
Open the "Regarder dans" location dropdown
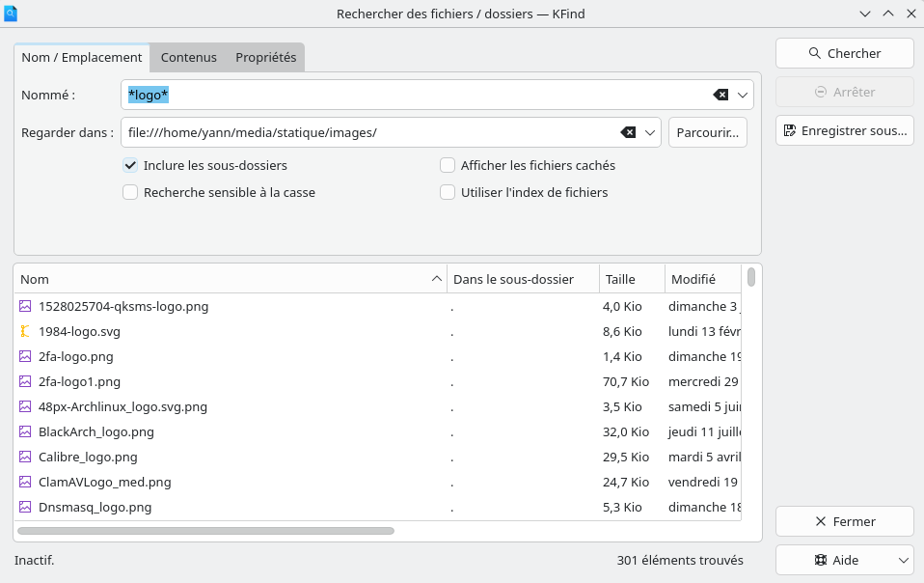click(650, 132)
